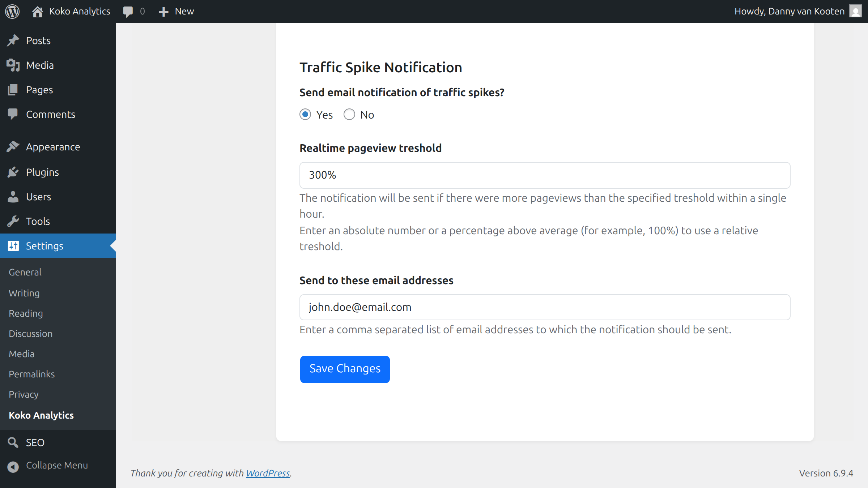Click the SEO magnifier icon
This screenshot has width=868, height=488.
(13, 442)
